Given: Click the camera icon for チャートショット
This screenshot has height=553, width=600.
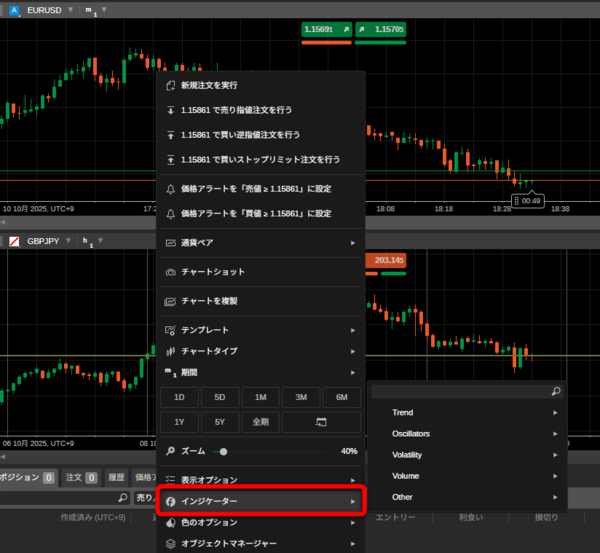Looking at the screenshot, I should (x=171, y=271).
